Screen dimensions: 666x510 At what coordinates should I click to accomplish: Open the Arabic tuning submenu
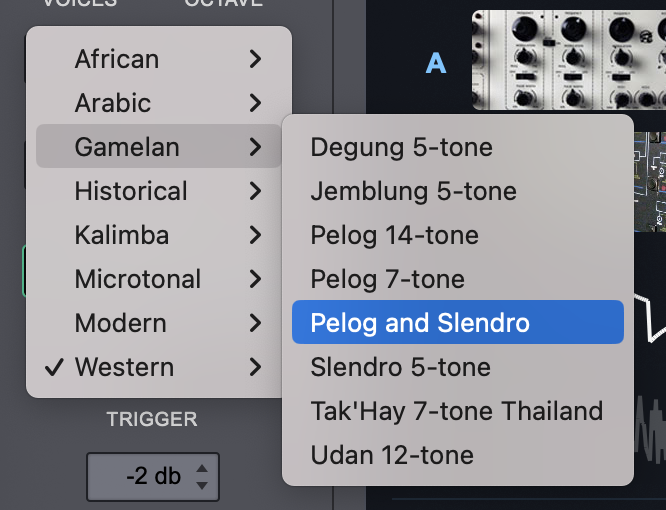pyautogui.click(x=158, y=103)
